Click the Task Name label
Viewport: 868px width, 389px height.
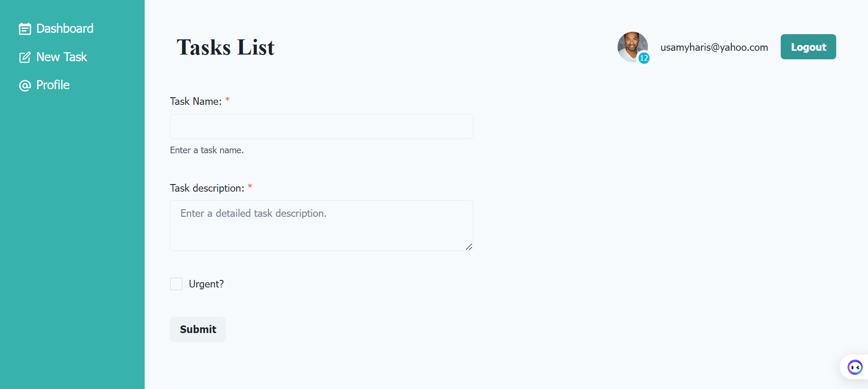[x=196, y=101]
